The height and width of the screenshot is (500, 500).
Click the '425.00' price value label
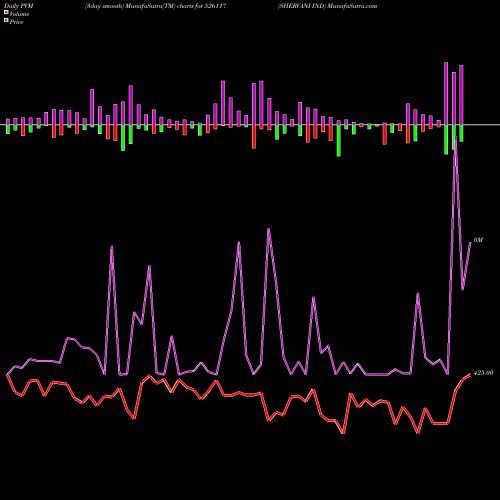(483, 373)
